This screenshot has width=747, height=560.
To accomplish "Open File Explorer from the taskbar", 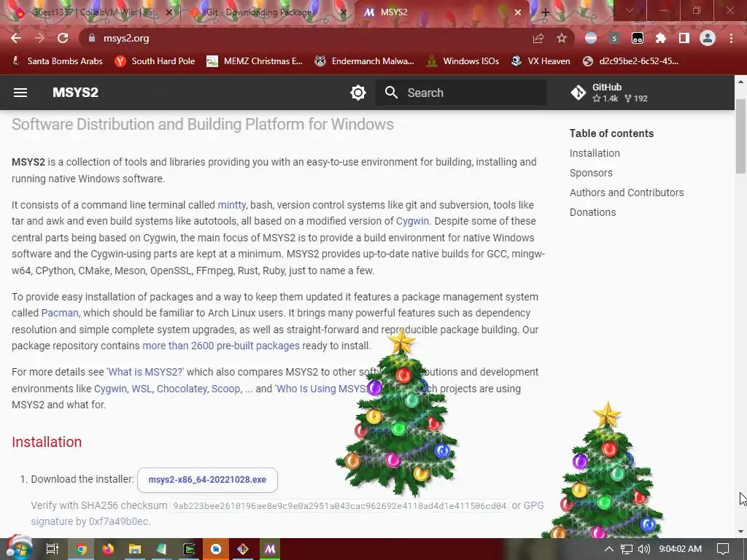I will (x=135, y=549).
